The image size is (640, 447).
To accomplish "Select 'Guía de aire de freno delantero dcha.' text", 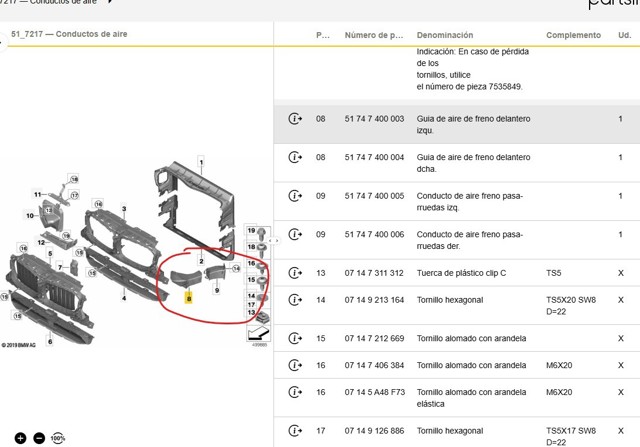I will 473,163.
